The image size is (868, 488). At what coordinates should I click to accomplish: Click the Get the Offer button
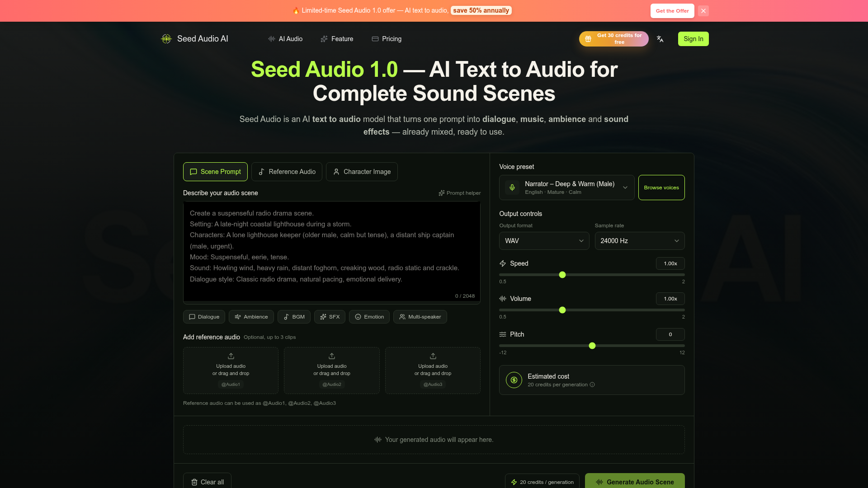click(x=672, y=11)
